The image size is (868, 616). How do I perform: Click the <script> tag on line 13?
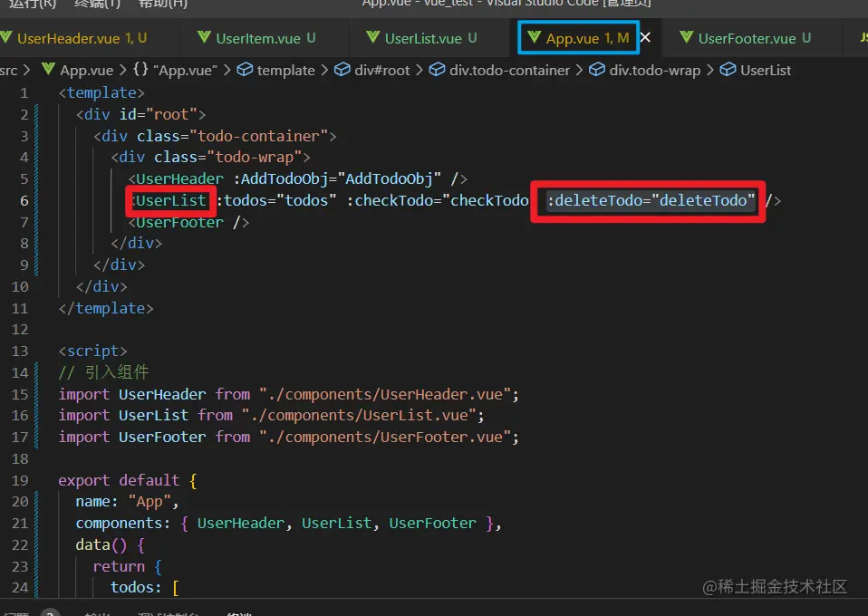click(92, 351)
